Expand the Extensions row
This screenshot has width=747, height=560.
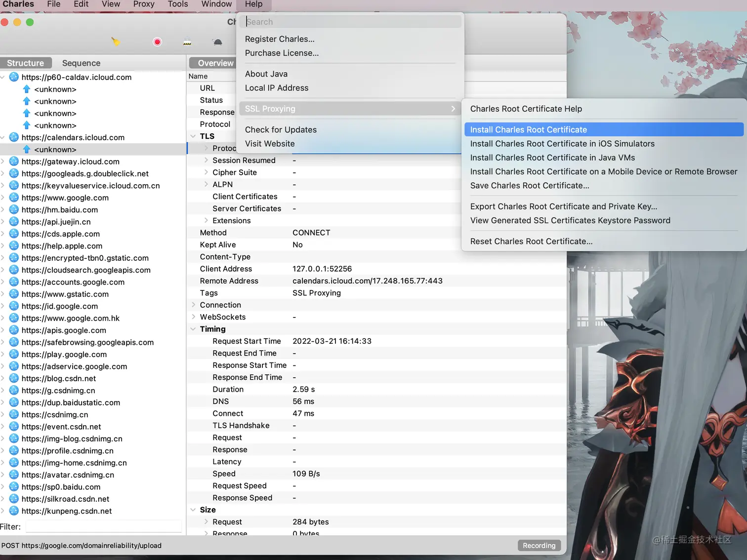click(x=206, y=220)
